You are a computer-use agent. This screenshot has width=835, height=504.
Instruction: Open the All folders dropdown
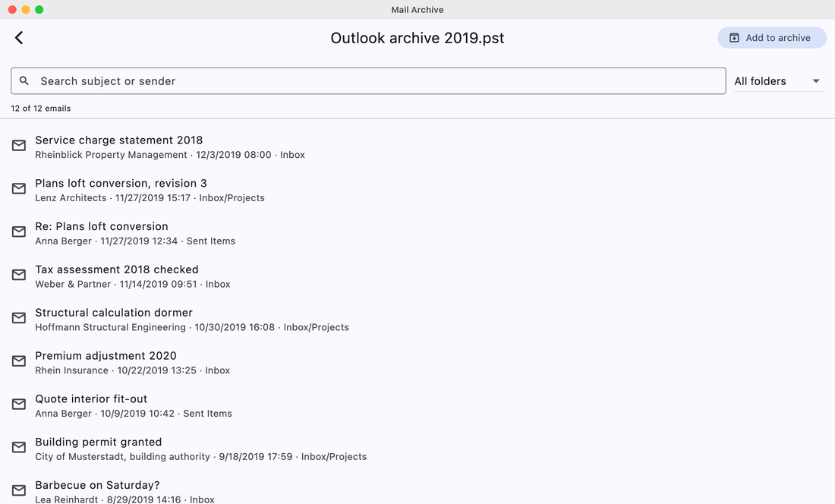(x=779, y=81)
